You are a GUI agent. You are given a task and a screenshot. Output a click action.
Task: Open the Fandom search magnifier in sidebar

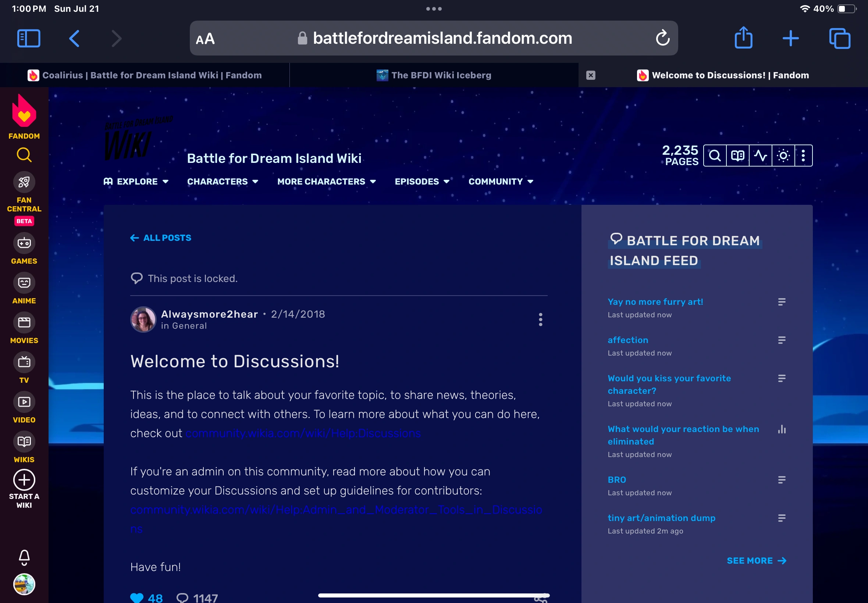coord(24,154)
